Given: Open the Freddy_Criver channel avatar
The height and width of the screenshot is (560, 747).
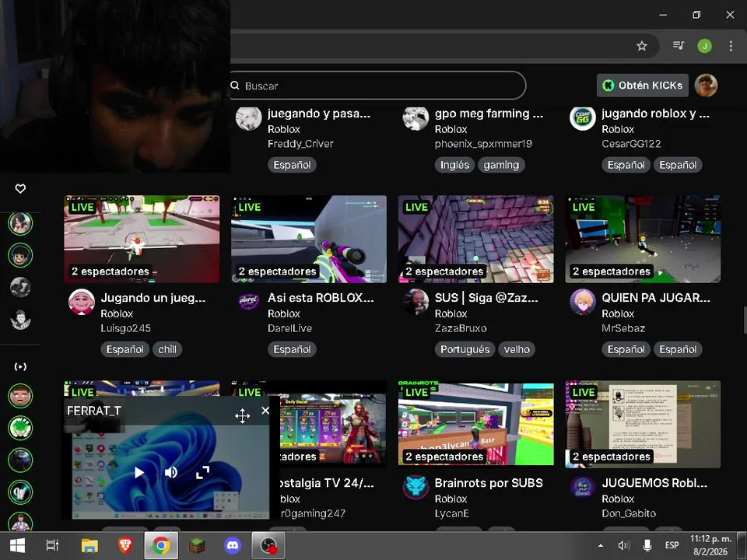Looking at the screenshot, I should coord(249,117).
